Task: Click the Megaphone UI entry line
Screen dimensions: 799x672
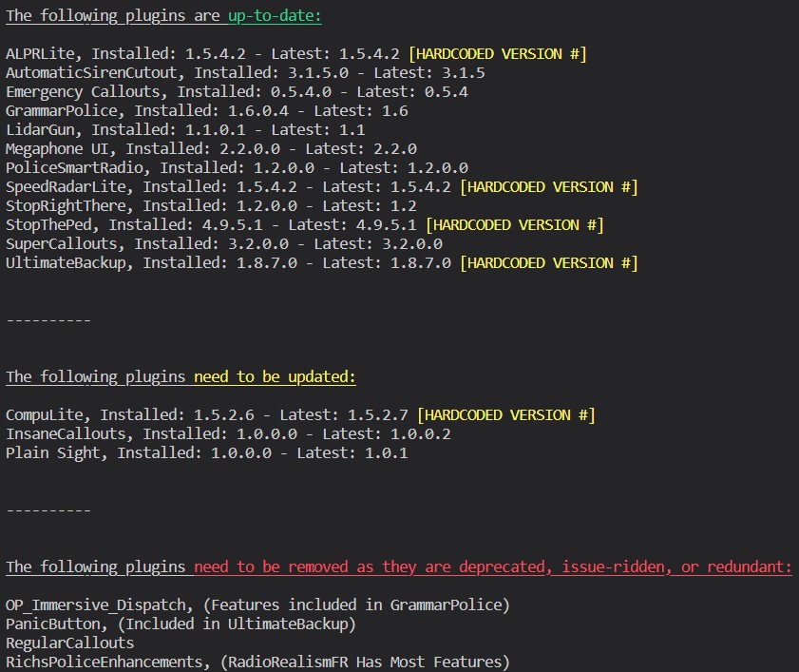Action: point(211,149)
